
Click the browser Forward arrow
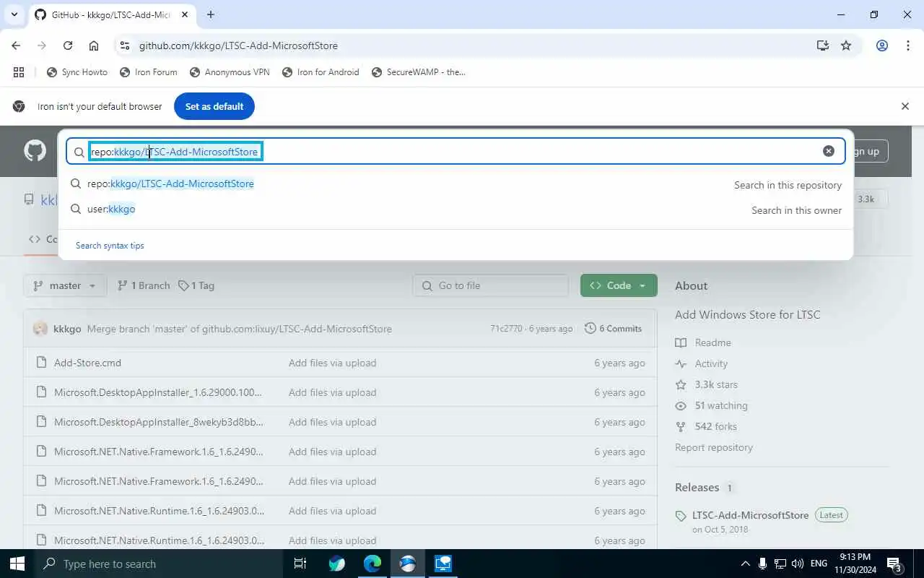pos(42,46)
